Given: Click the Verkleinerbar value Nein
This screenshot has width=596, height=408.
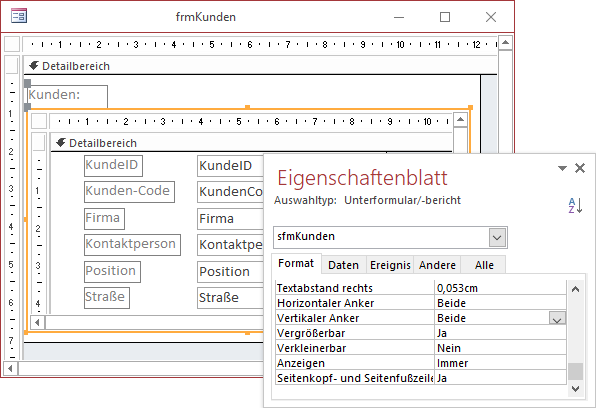Looking at the screenshot, I should tap(500, 348).
